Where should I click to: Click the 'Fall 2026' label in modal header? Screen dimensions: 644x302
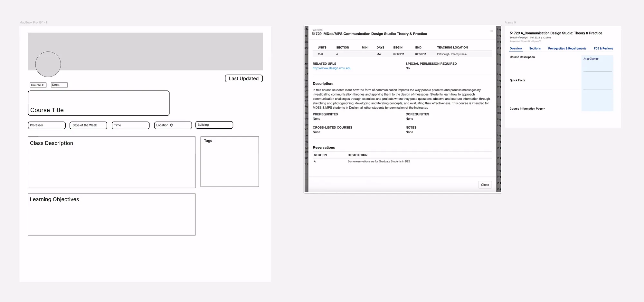tap(317, 30)
